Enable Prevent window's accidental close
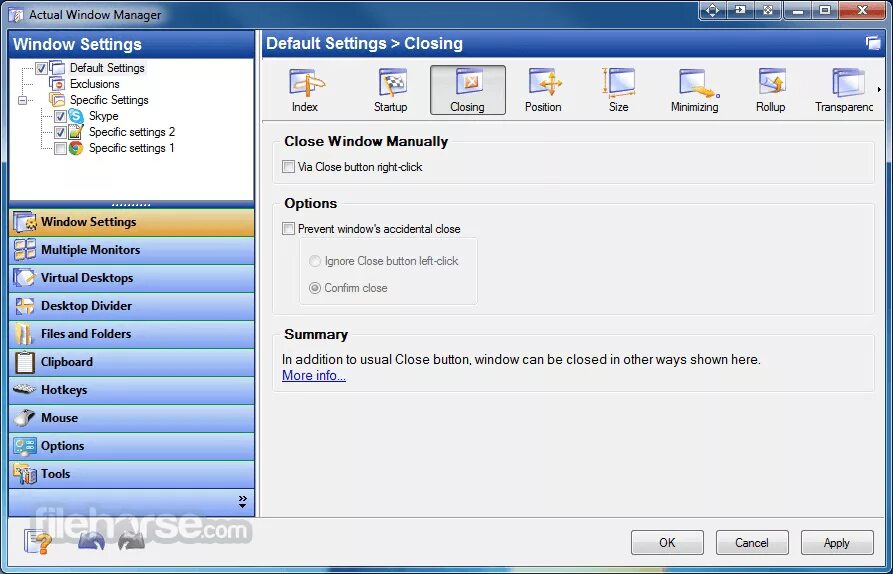The width and height of the screenshot is (893, 574). 288,229
